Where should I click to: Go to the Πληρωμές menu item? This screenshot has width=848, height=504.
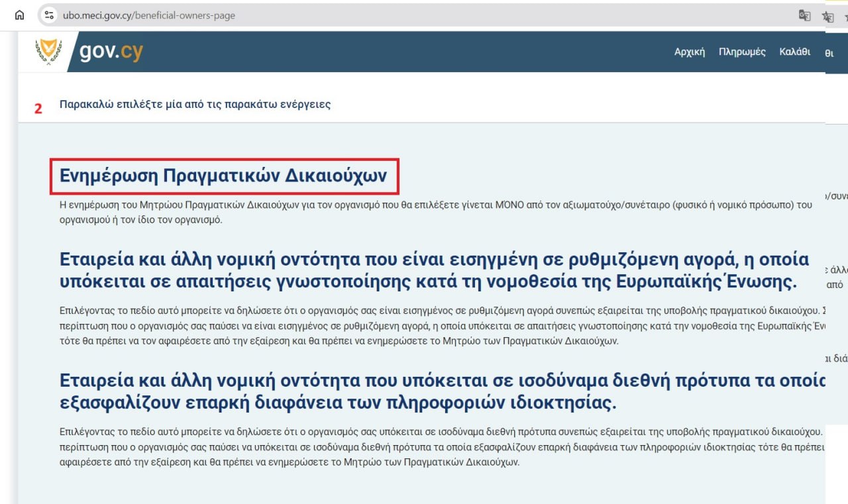[742, 52]
